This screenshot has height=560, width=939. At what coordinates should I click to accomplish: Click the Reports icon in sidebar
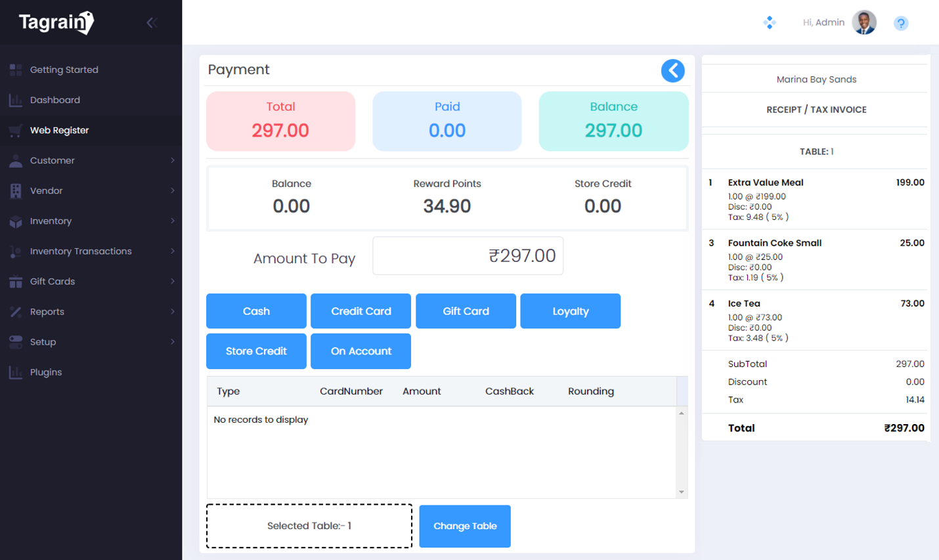point(14,311)
